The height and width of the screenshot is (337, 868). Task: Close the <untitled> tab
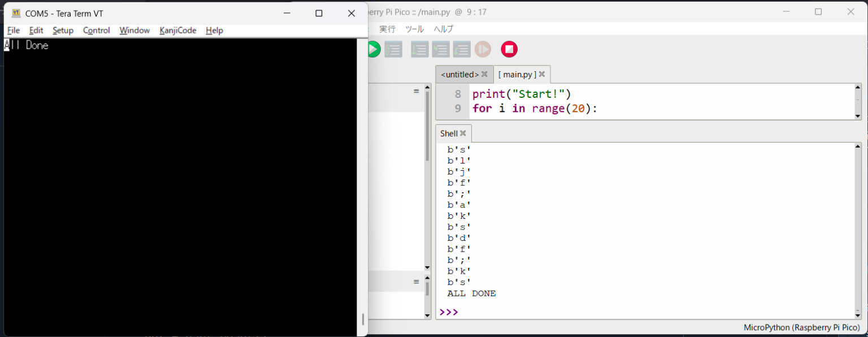tap(484, 74)
